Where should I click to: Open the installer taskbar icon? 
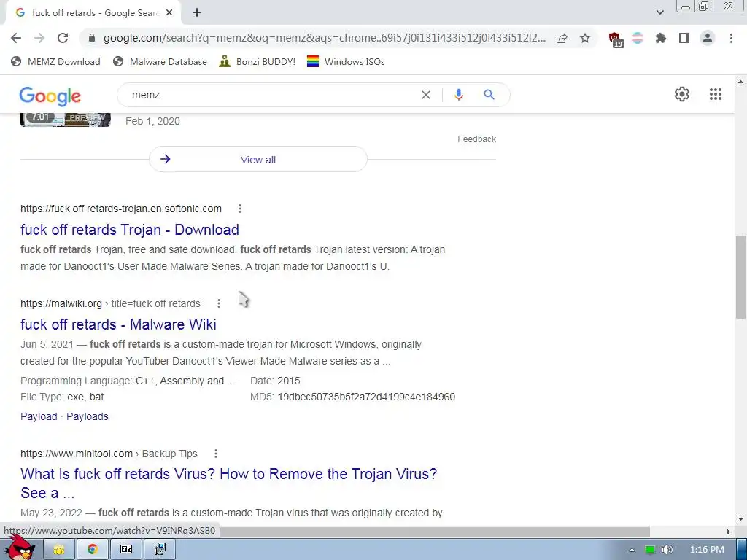pyautogui.click(x=160, y=550)
